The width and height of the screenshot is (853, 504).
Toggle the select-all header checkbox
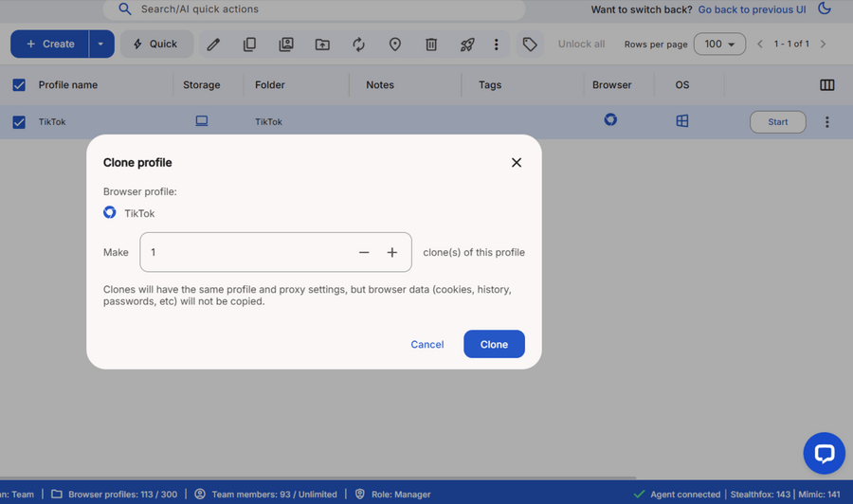[19, 85]
